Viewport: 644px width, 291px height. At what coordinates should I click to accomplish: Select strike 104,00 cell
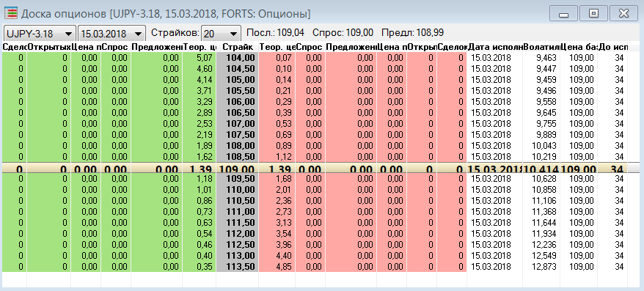click(237, 58)
